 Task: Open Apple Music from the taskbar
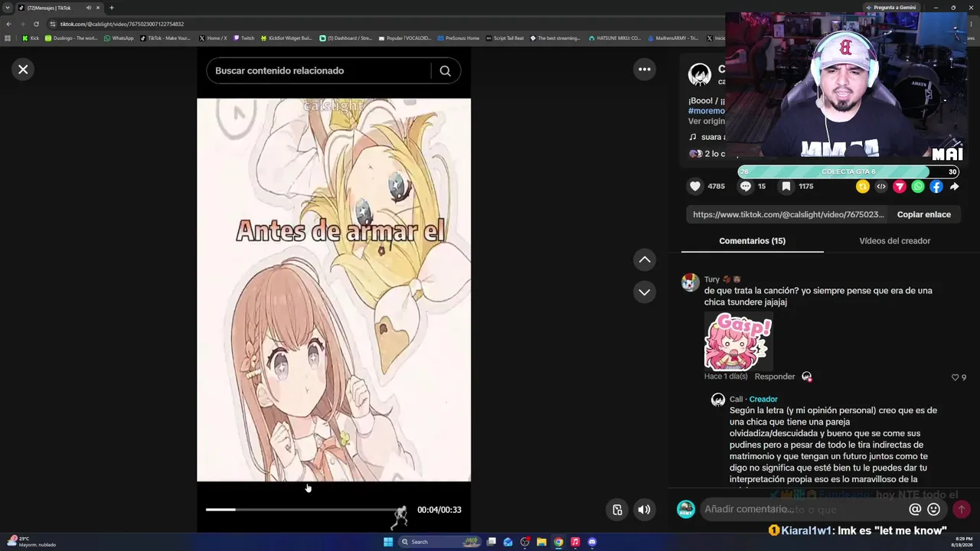pos(575,542)
